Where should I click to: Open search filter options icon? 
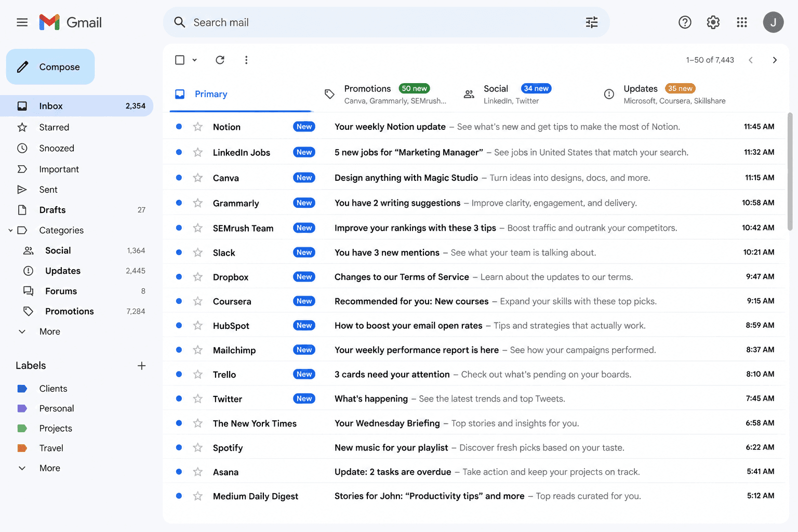(592, 22)
